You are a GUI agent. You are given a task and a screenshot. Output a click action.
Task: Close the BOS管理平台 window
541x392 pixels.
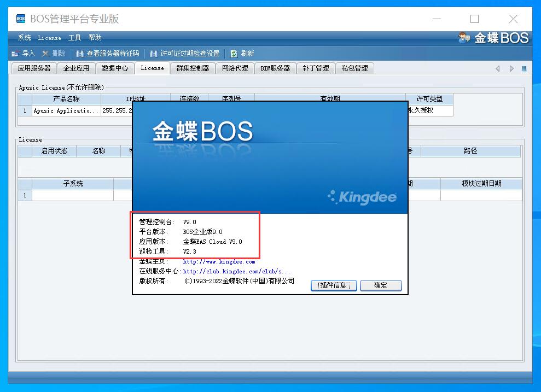click(513, 19)
